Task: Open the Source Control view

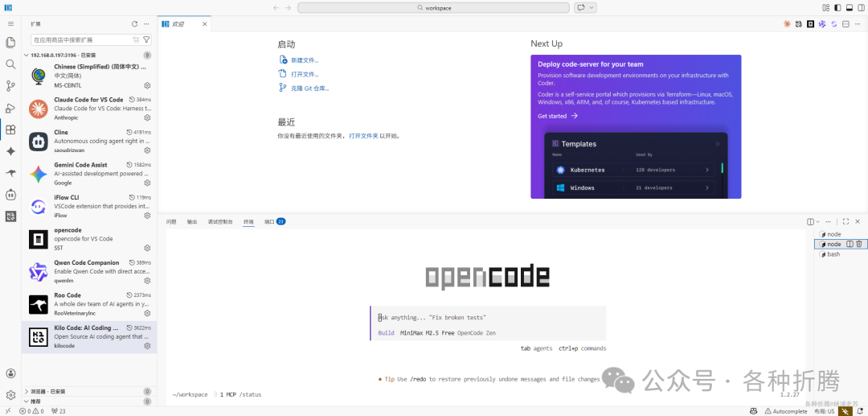Action: 10,86
